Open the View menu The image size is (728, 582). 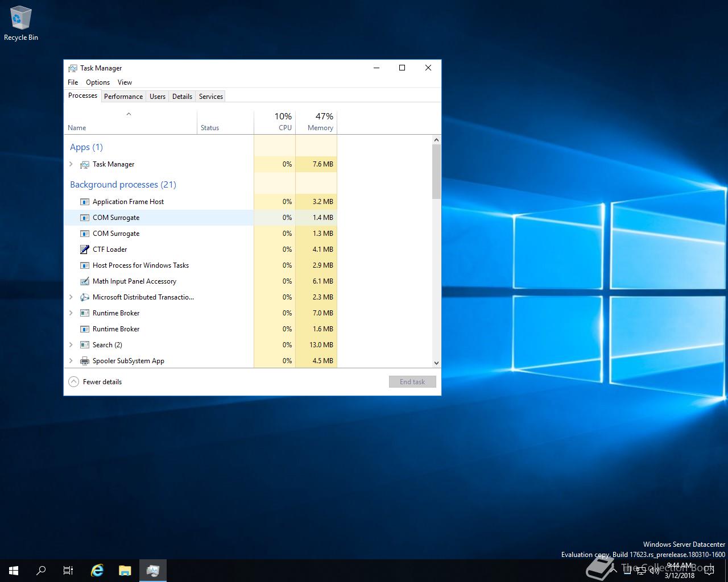125,82
